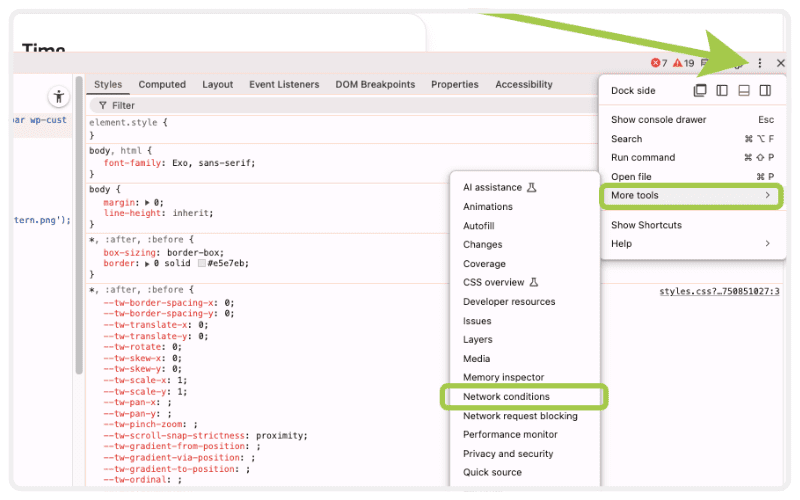Expand the margin shorthand triangle
This screenshot has width=800, height=500.
coord(147,203)
